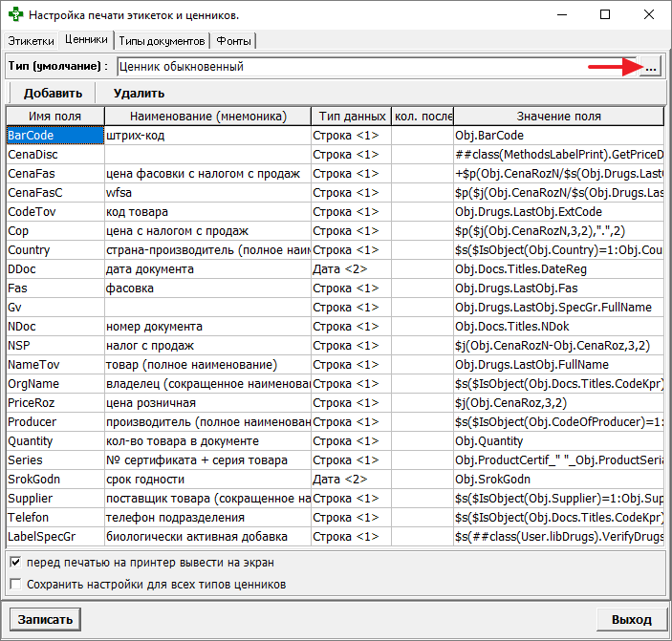Switch to the Этикетки tab
Screen dimensions: 672x641
[31, 41]
